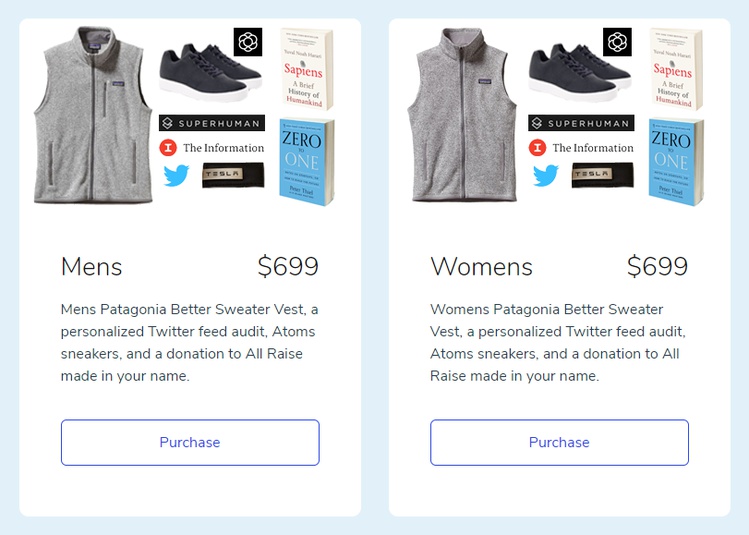749x535 pixels.
Task: Click The Information logo in Womens card
Action: click(x=581, y=148)
